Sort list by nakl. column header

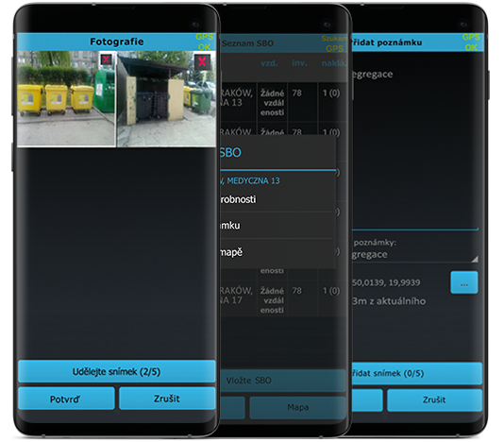pyautogui.click(x=334, y=63)
